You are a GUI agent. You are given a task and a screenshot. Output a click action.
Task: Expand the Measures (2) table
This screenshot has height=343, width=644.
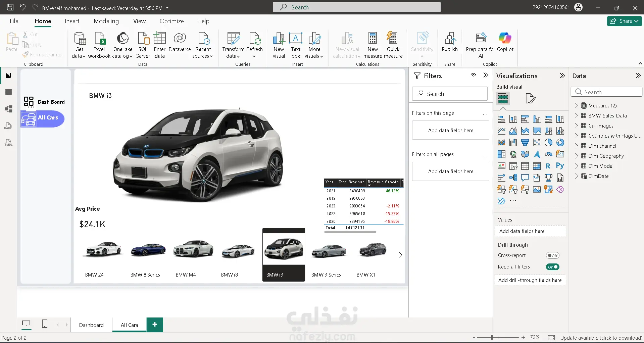pyautogui.click(x=576, y=106)
